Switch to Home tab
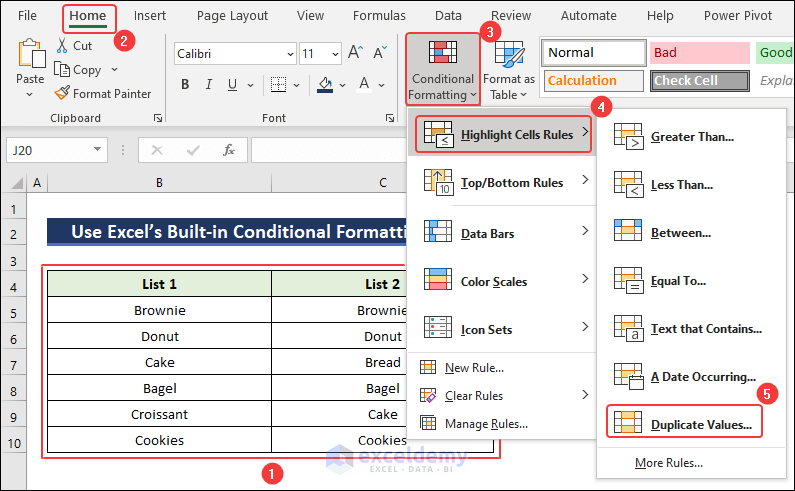795x491 pixels. pyautogui.click(x=88, y=16)
